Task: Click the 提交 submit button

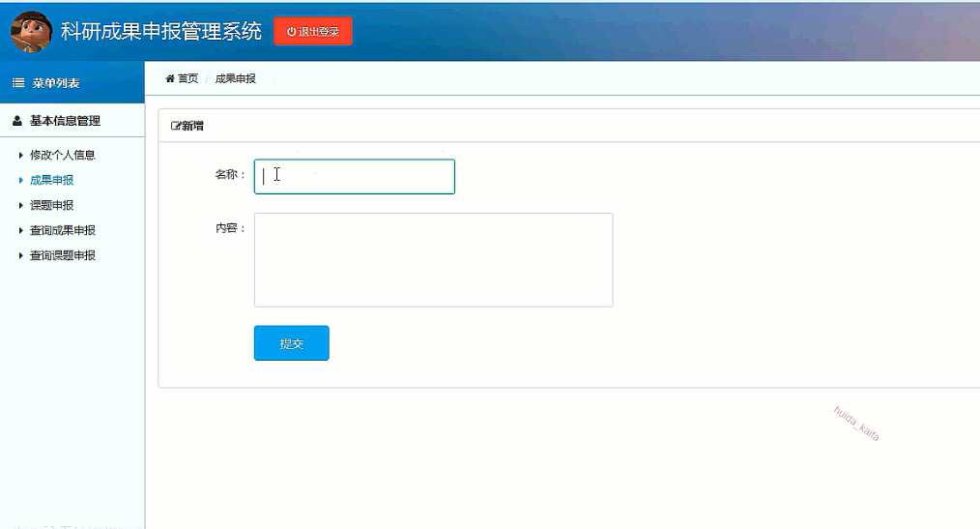Action: (291, 342)
